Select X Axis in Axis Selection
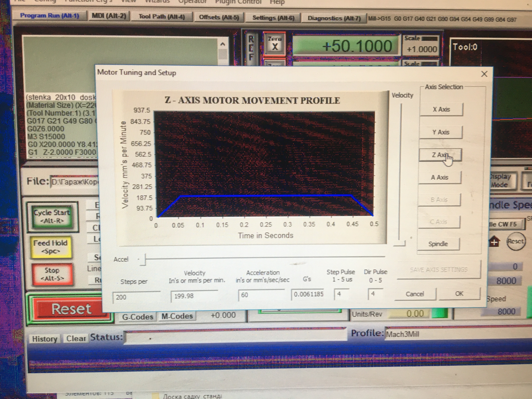The image size is (532, 399). [x=441, y=109]
